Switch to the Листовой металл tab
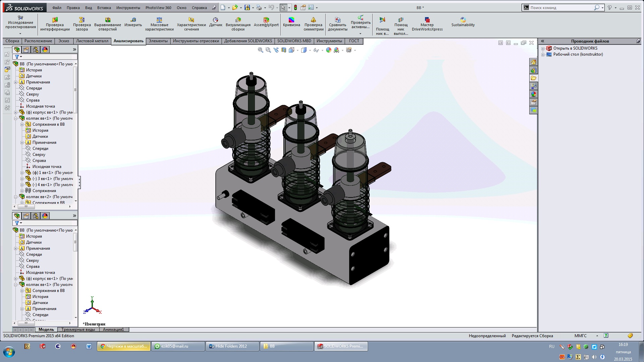The image size is (644, 362). [92, 41]
